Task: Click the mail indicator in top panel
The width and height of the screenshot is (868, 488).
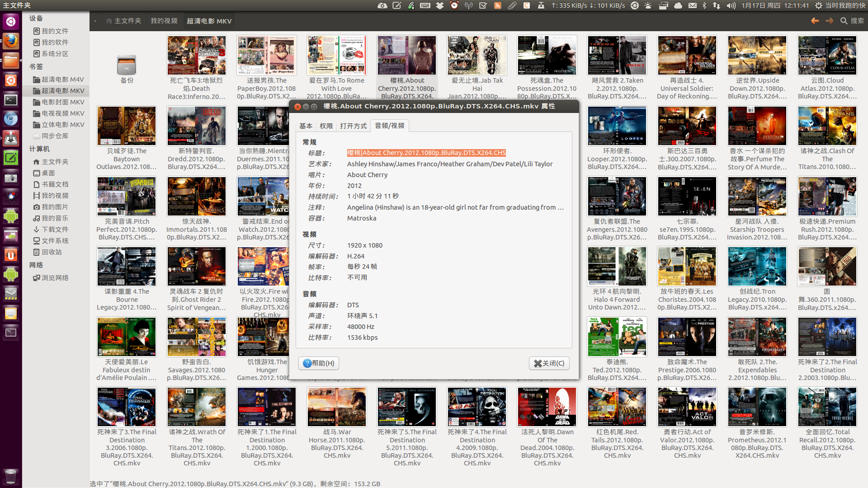Action: coord(692,5)
